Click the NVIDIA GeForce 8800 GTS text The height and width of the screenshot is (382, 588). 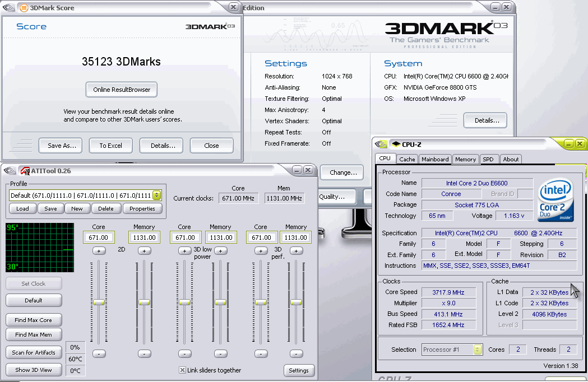click(x=440, y=87)
